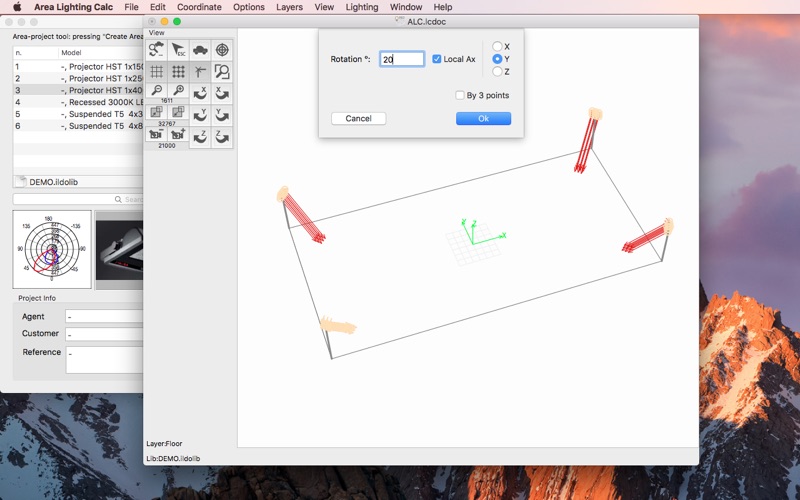Click the camera plus icon

(x=178, y=135)
